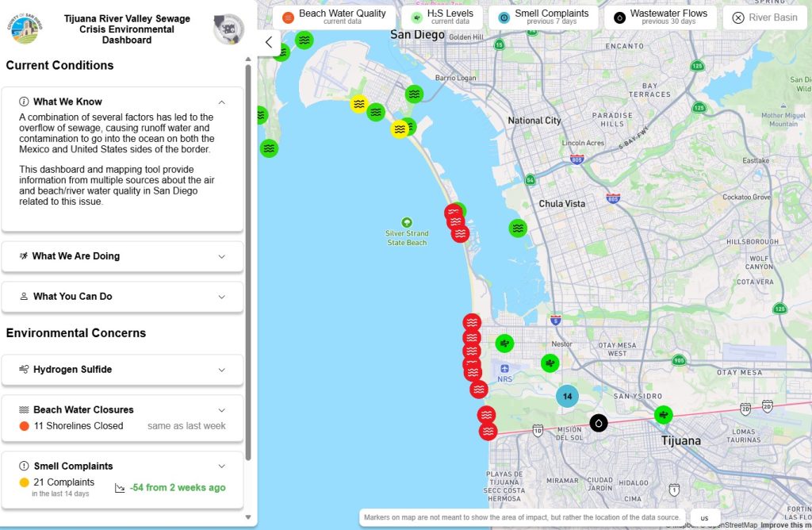Toggle the Beach Water Quality layer
The height and width of the screenshot is (530, 812).
tap(334, 17)
